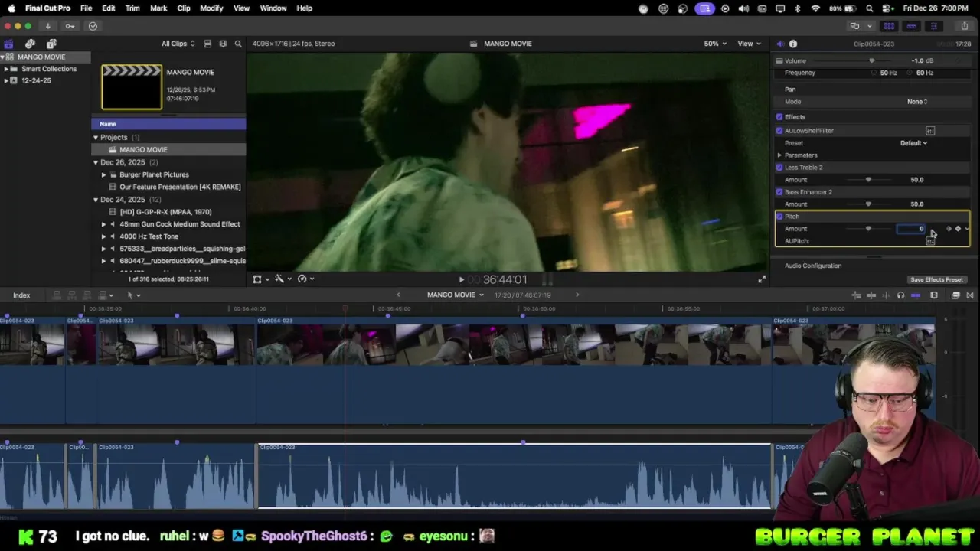Screen dimensions: 980x551
Task: Show the Keyword Editor key icon
Action: 70,26
